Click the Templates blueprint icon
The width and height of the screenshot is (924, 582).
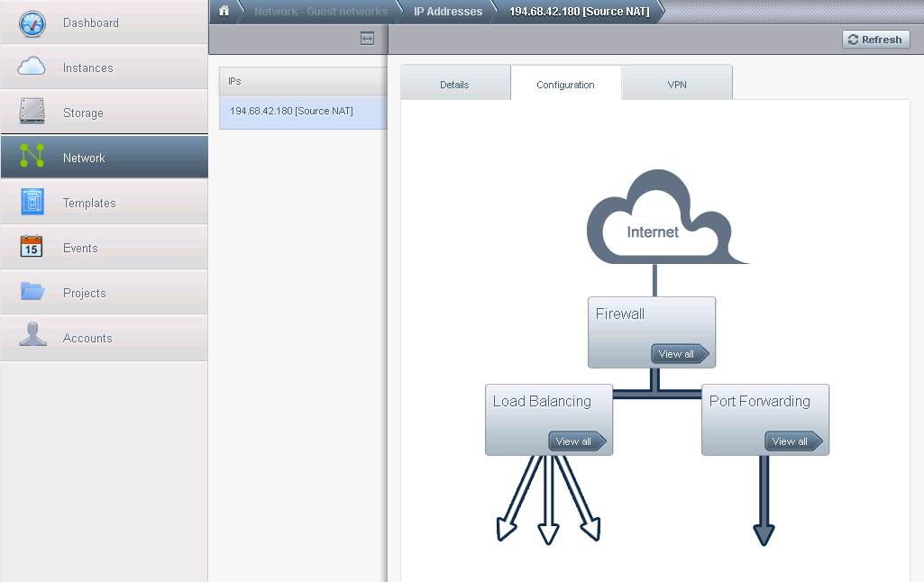[32, 203]
